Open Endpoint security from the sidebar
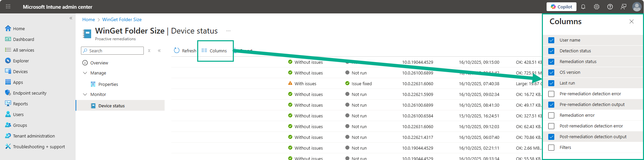The width and height of the screenshot is (644, 160). [30, 93]
